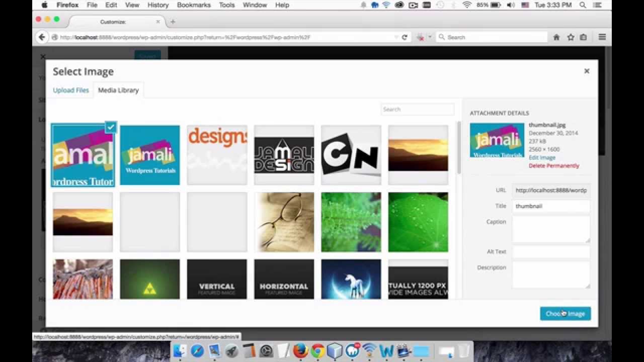Viewport: 644px width, 362px height.
Task: Launch Safari from the dock
Action: [x=197, y=350]
